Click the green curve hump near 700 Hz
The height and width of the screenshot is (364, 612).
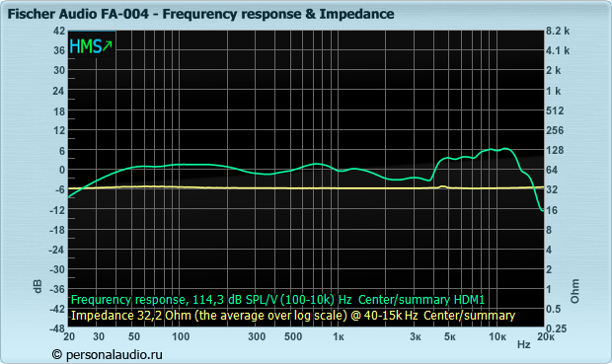(x=318, y=164)
